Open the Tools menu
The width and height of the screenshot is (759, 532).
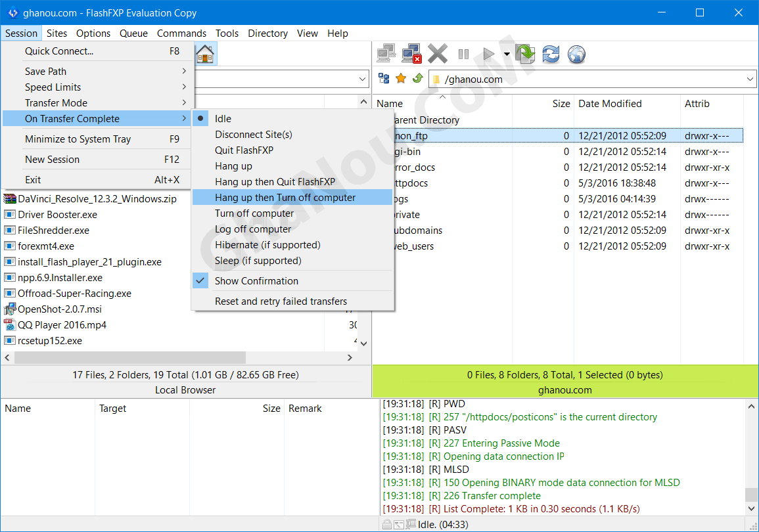(x=227, y=33)
